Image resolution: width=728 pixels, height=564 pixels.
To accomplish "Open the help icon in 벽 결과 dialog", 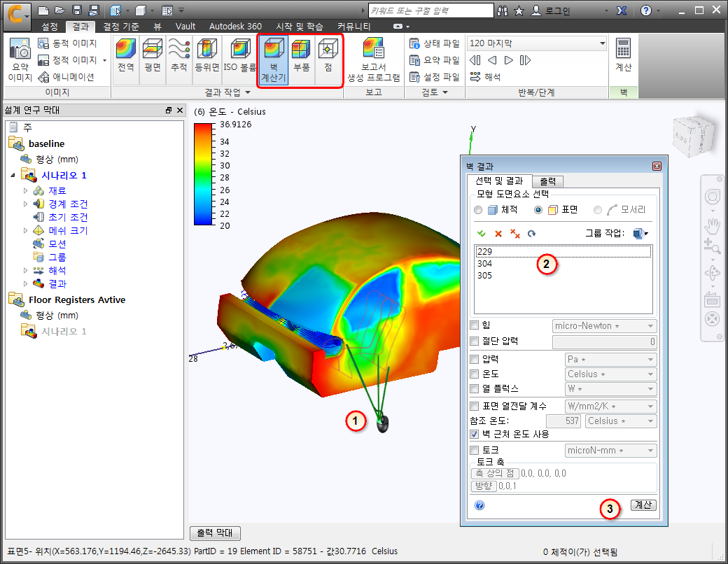I will pos(479,505).
